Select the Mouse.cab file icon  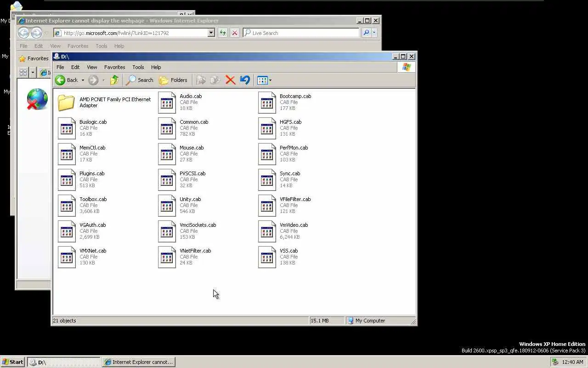click(167, 154)
